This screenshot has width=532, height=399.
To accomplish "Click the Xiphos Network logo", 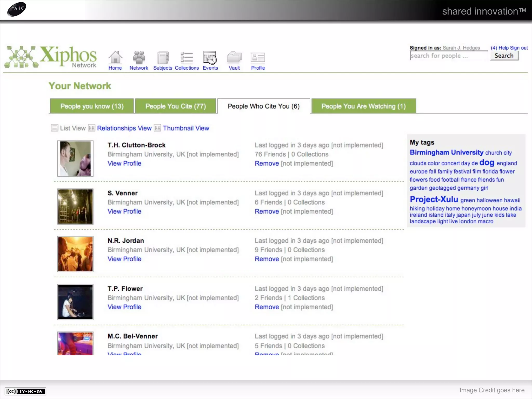I will pyautogui.click(x=51, y=57).
